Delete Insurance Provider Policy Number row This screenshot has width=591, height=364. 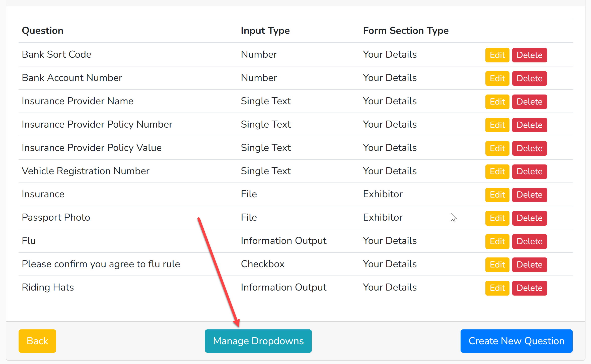tap(530, 125)
